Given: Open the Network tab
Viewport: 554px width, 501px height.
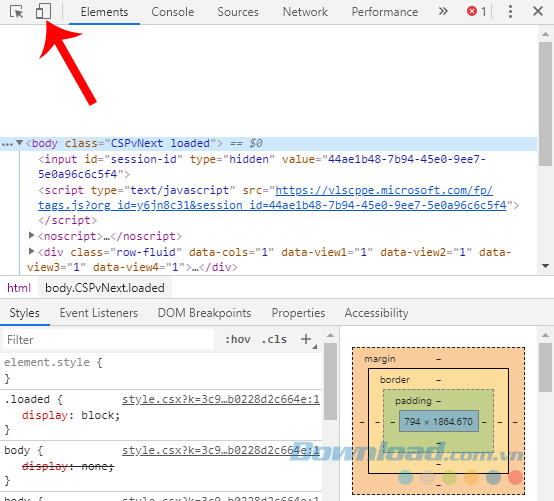Looking at the screenshot, I should pos(305,12).
